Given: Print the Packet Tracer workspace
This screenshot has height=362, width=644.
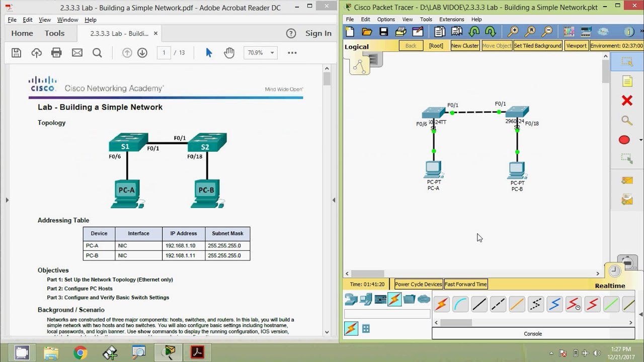Looking at the screenshot, I should pos(400,32).
